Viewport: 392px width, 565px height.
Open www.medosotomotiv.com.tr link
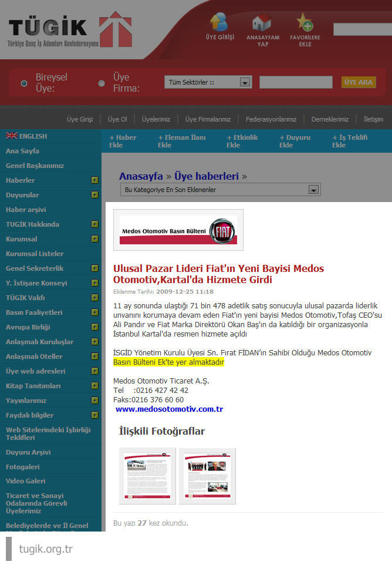(x=169, y=409)
